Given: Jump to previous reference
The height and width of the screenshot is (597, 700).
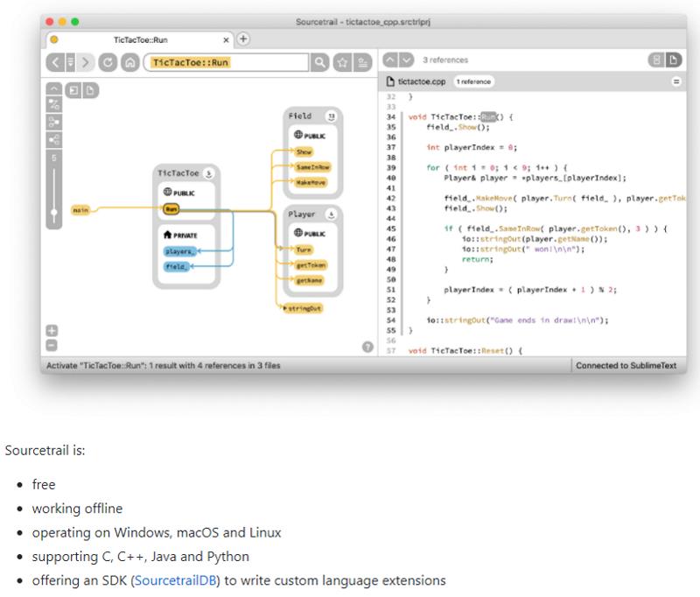Looking at the screenshot, I should click(x=390, y=60).
